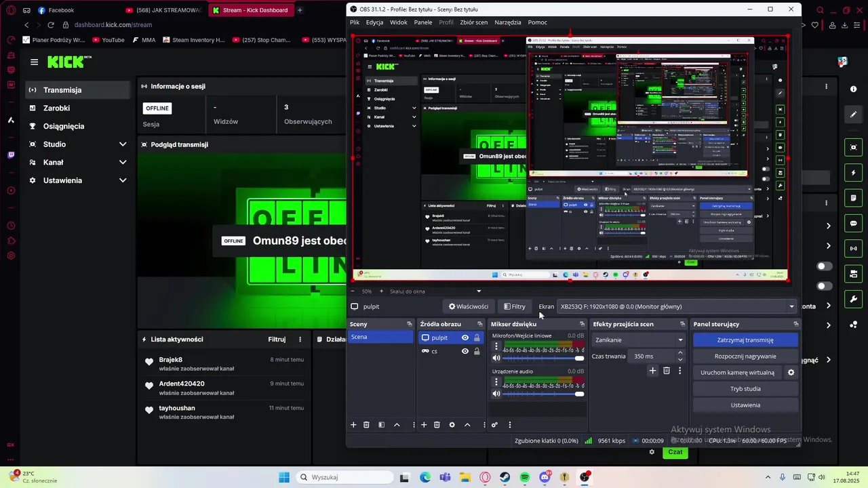Toggle lock on pulpit source
Screen dimensions: 868x488
pos(477,338)
